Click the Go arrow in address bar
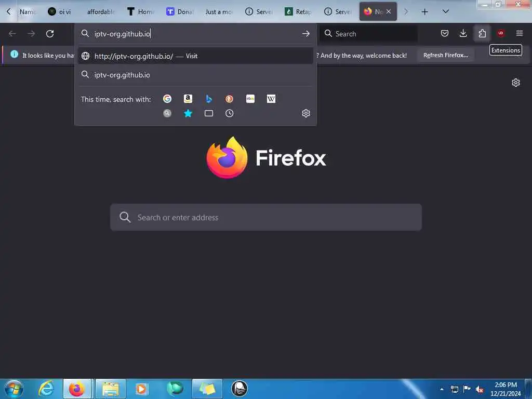 (x=305, y=34)
